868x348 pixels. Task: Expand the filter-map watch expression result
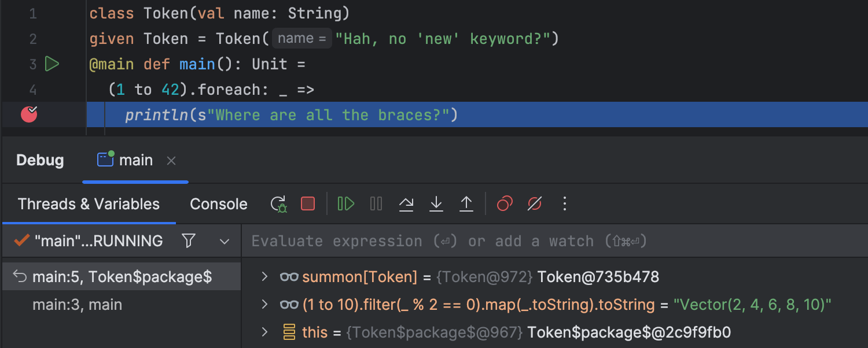264,305
